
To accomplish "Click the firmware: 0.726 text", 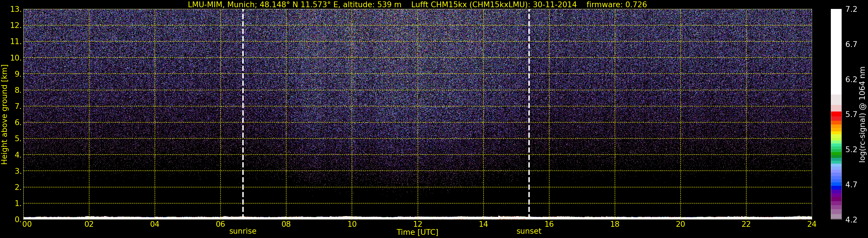I will pyautogui.click(x=617, y=5).
